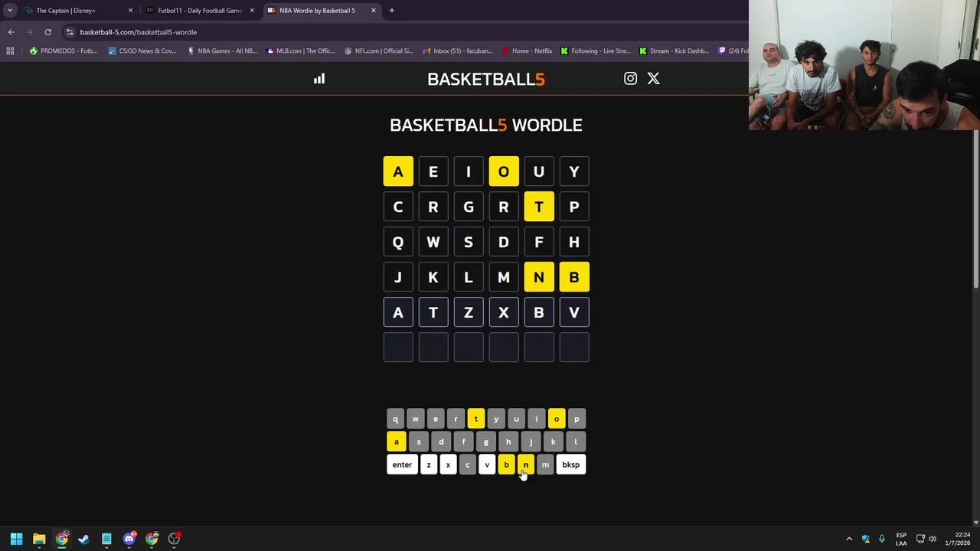980x551 pixels.
Task: Click the first empty tile in the last row
Action: point(398,347)
